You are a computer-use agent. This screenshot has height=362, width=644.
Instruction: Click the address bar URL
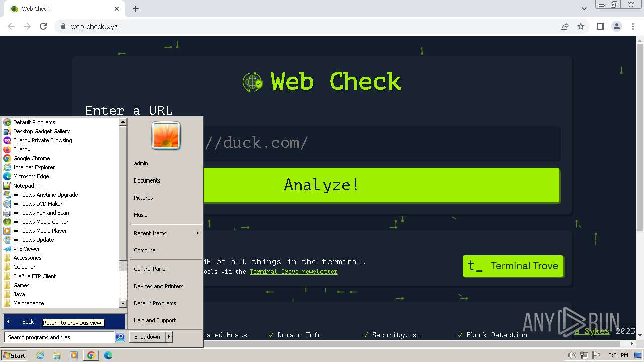[x=94, y=26]
